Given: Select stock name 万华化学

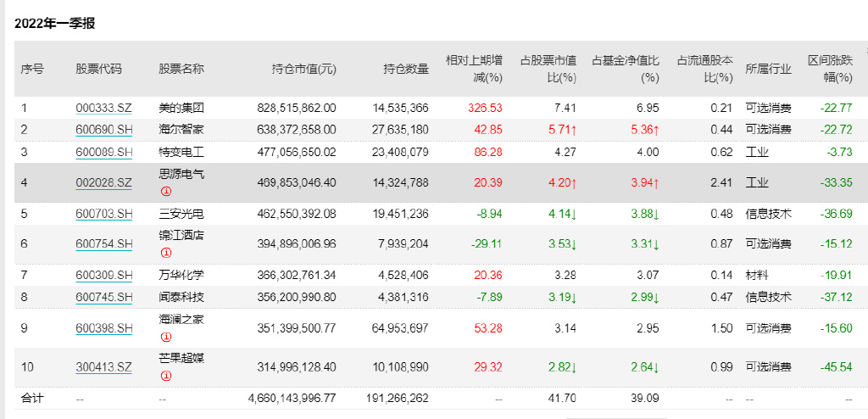Looking at the screenshot, I should pyautogui.click(x=181, y=275).
